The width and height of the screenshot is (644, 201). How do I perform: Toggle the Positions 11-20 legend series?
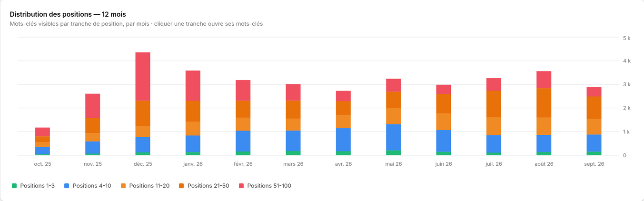pos(145,186)
